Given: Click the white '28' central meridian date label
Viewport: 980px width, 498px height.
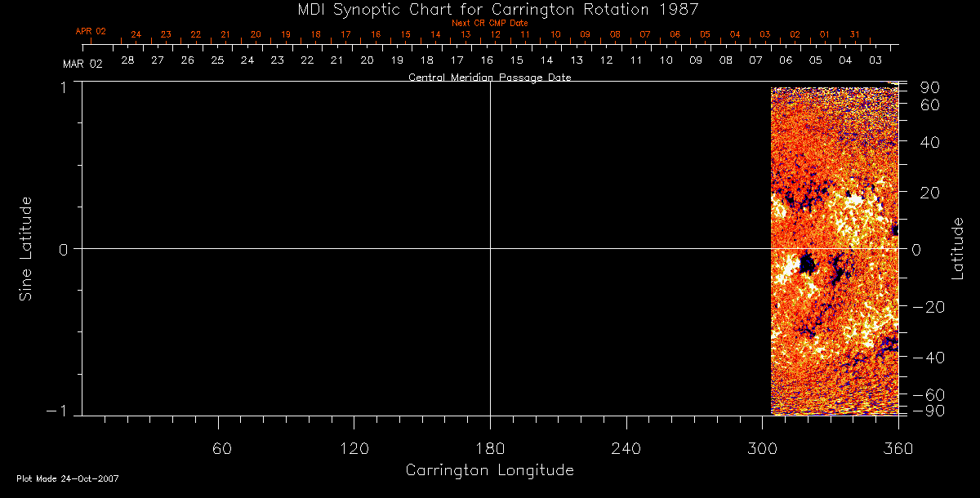Looking at the screenshot, I should tap(127, 60).
